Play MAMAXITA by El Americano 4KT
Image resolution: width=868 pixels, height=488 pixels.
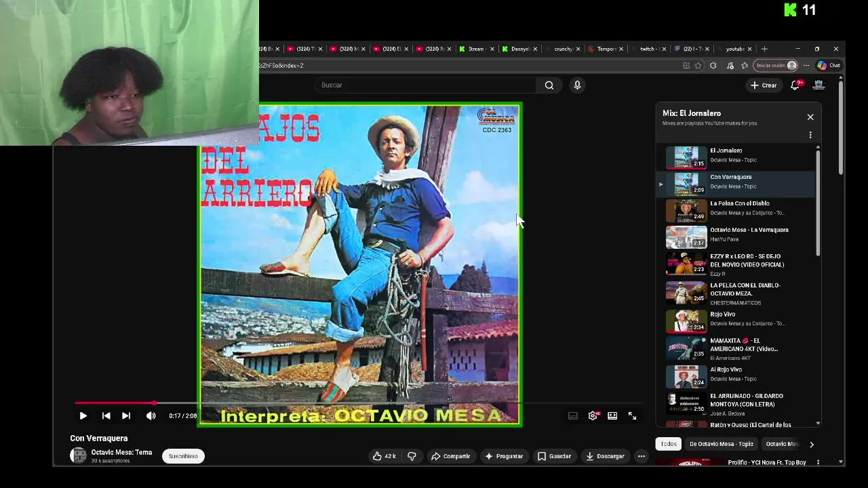[737, 348]
